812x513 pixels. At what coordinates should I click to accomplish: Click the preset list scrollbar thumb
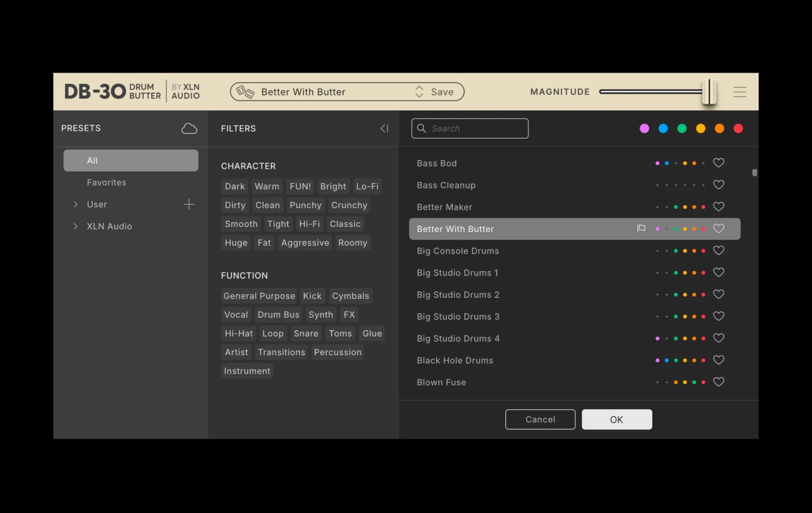click(x=755, y=172)
